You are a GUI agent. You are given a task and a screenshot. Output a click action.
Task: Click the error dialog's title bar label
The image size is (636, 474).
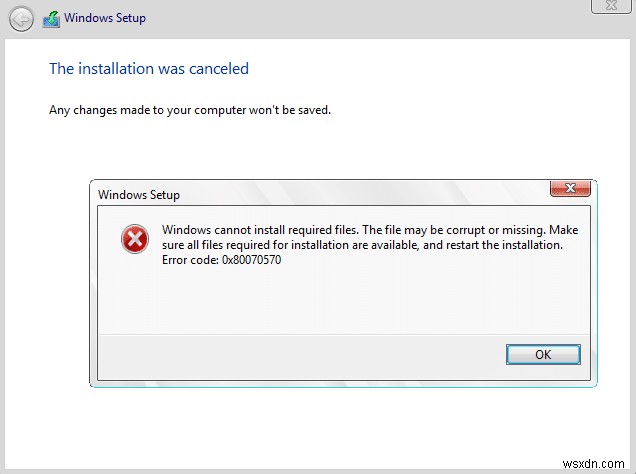139,195
